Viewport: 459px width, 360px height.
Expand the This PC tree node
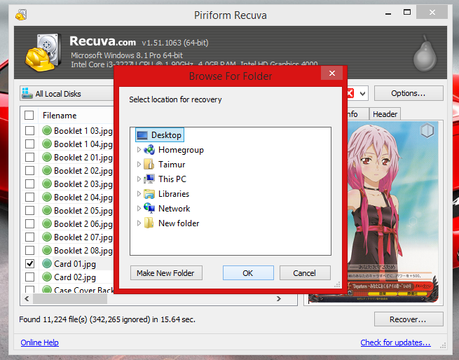[139, 179]
